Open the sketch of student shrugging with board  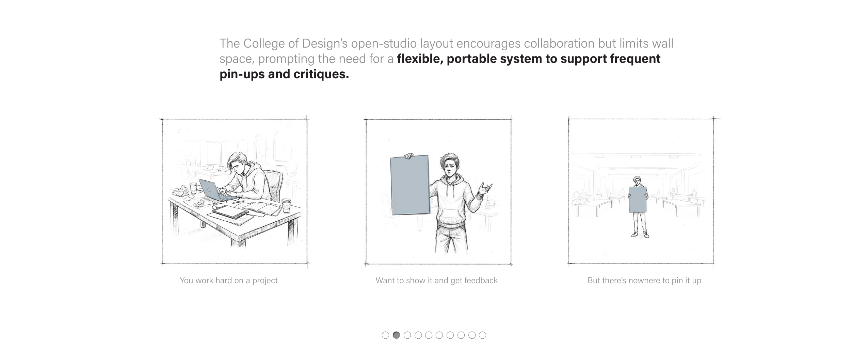(x=438, y=191)
